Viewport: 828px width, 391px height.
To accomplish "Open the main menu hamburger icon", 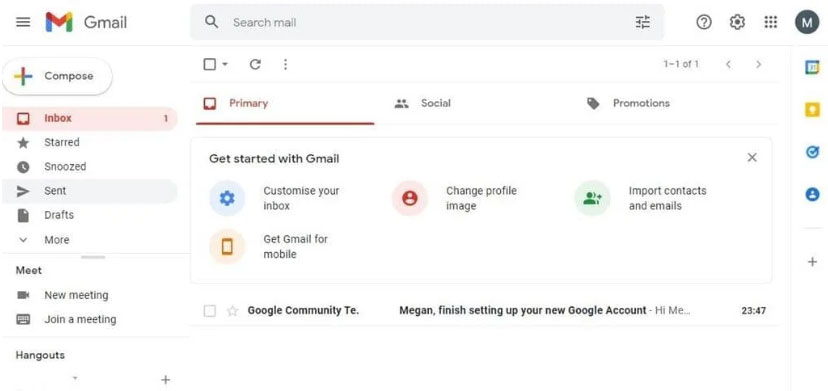I will [x=23, y=22].
